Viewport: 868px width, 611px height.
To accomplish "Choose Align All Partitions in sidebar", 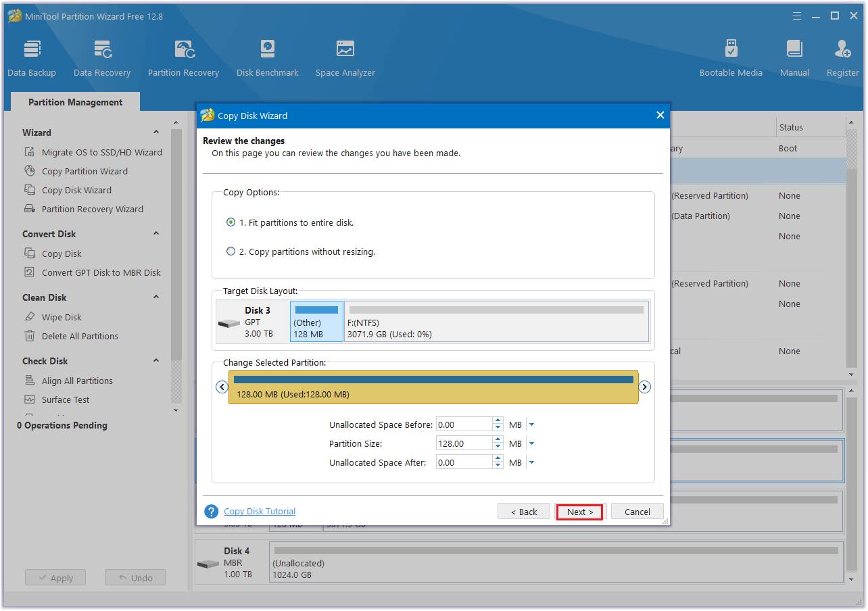I will (x=77, y=381).
